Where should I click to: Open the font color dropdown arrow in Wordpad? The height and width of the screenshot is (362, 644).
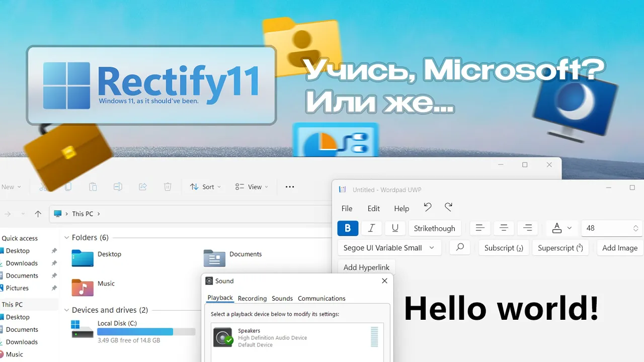tap(570, 228)
